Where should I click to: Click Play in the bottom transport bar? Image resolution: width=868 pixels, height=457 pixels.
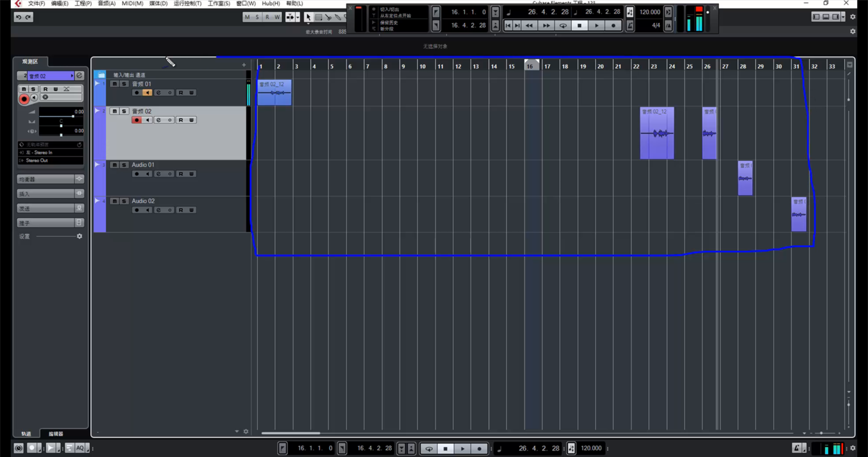pyautogui.click(x=462, y=448)
